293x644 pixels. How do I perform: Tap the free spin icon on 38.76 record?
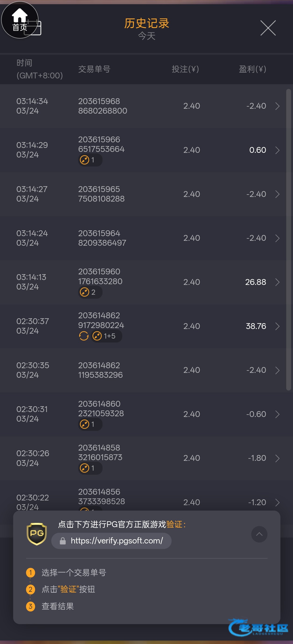click(84, 336)
